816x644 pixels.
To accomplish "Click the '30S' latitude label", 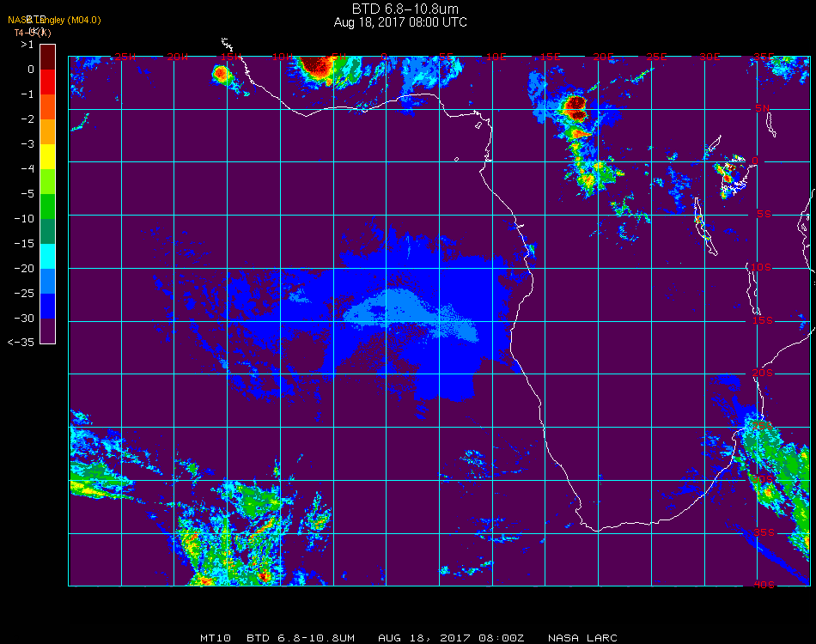I will (x=764, y=479).
